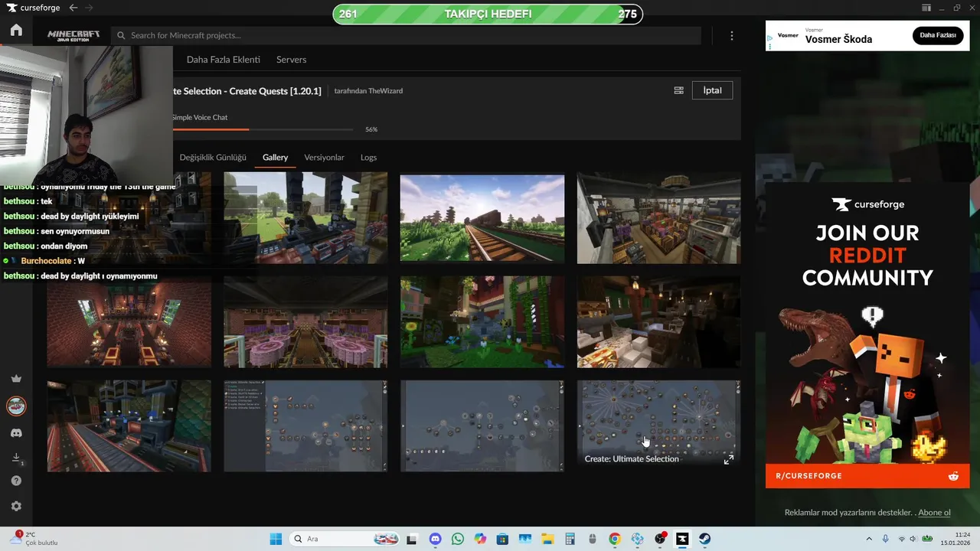Focus the Search for Minecraft projects field
The width and height of the screenshot is (980, 551).
point(406,35)
